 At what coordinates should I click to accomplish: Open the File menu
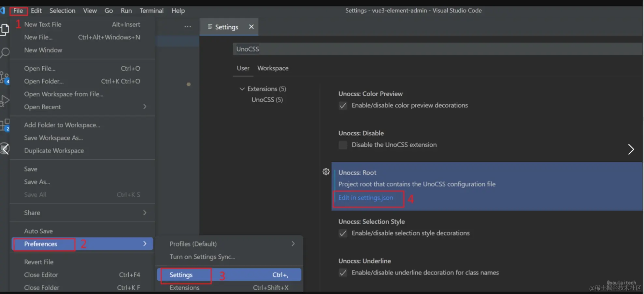18,11
